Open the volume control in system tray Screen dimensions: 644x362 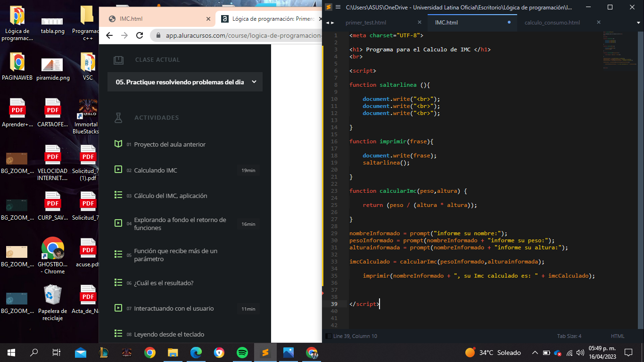(x=581, y=353)
